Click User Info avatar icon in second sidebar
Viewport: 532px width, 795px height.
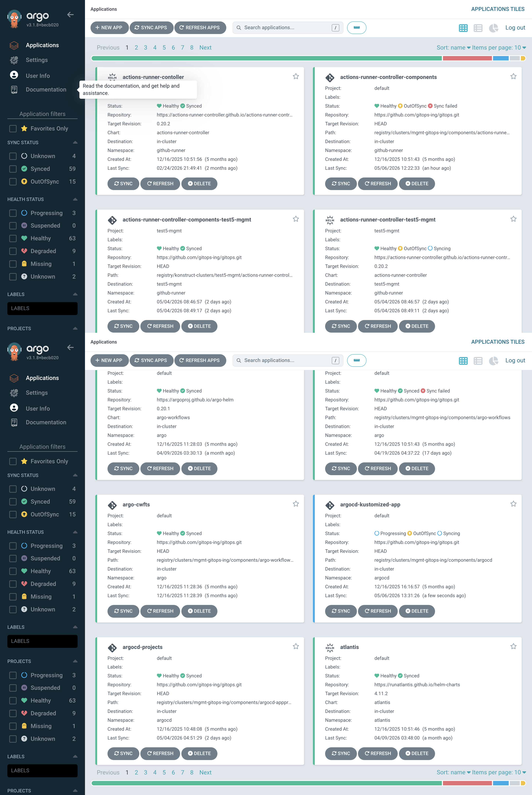click(x=14, y=408)
